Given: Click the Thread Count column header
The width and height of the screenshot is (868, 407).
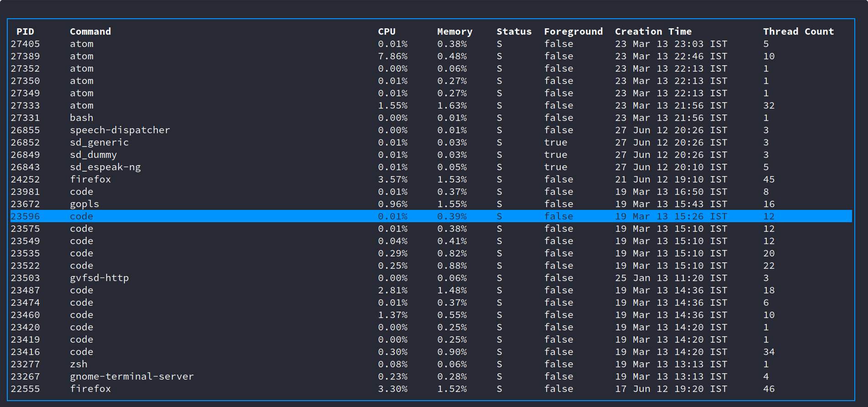Looking at the screenshot, I should 798,31.
